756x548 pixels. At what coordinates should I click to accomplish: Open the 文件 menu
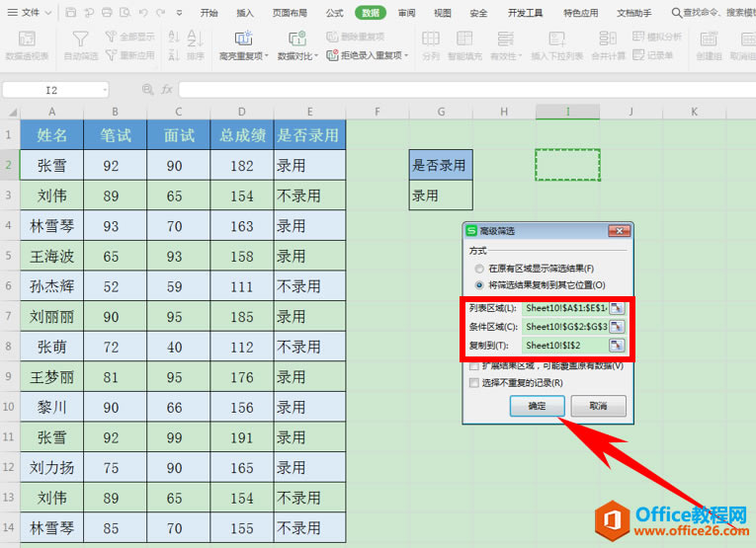pos(30,13)
